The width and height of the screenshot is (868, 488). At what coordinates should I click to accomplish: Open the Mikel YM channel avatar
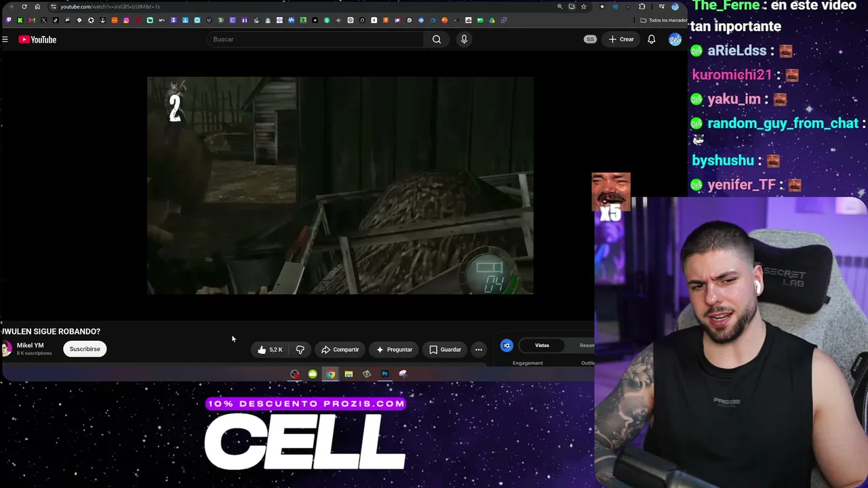pos(6,349)
